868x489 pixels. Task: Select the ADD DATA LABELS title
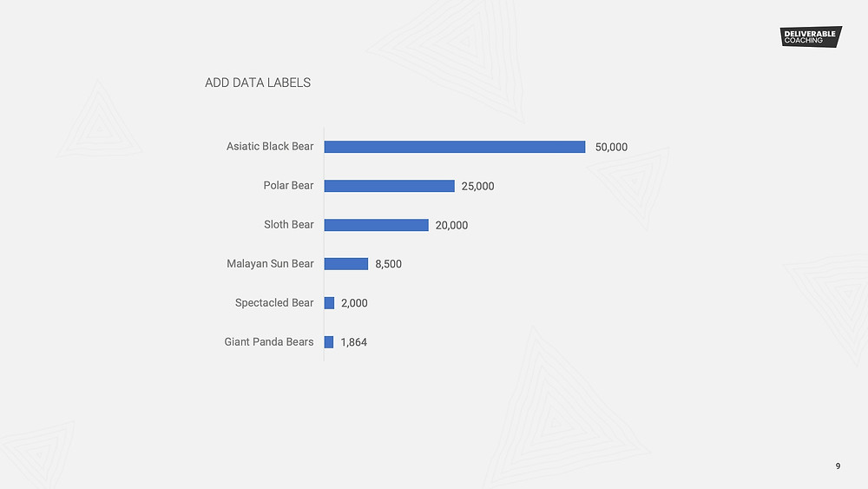click(x=258, y=83)
